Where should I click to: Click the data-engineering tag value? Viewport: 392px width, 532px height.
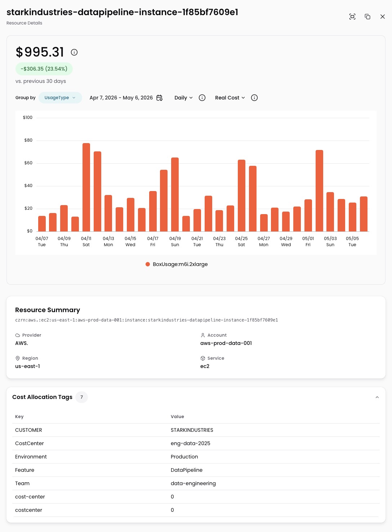pyautogui.click(x=193, y=483)
